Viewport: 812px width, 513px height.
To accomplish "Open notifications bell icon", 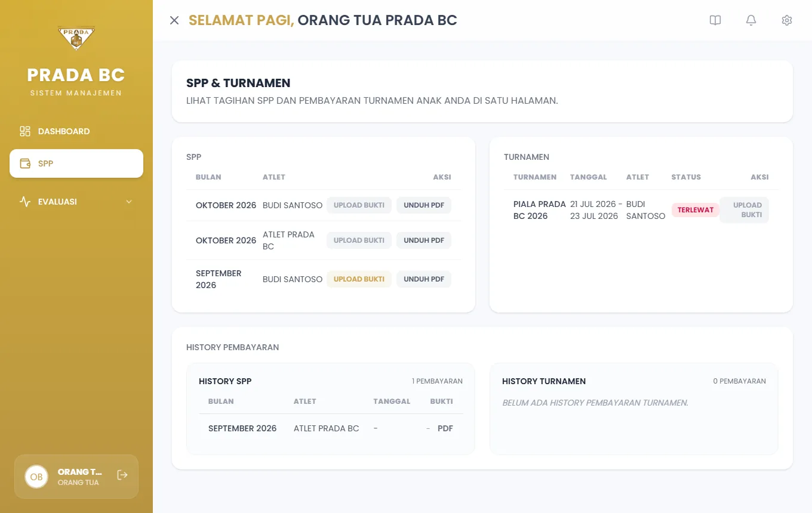I will (751, 20).
